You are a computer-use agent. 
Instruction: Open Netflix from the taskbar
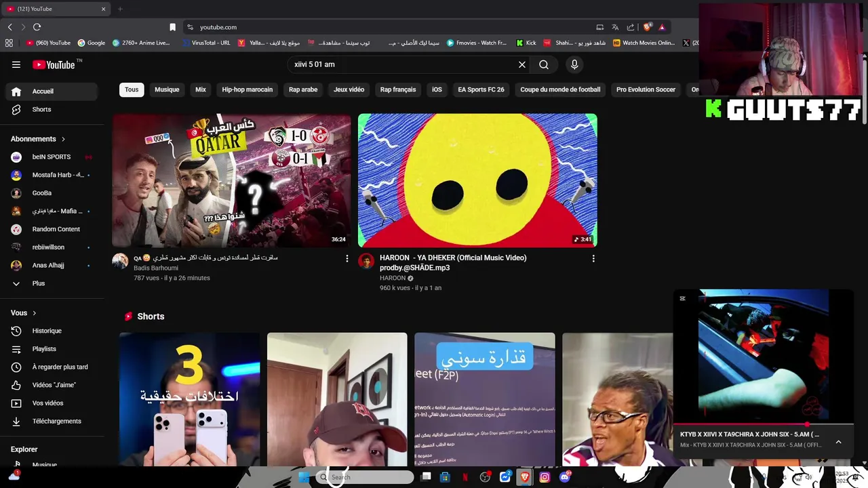[465, 477]
